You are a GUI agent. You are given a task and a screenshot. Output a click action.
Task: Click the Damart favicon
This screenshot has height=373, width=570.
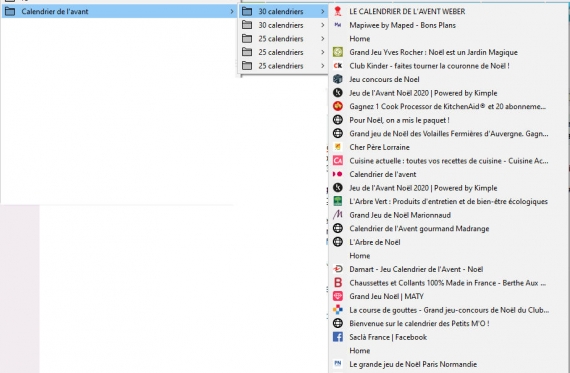338,269
